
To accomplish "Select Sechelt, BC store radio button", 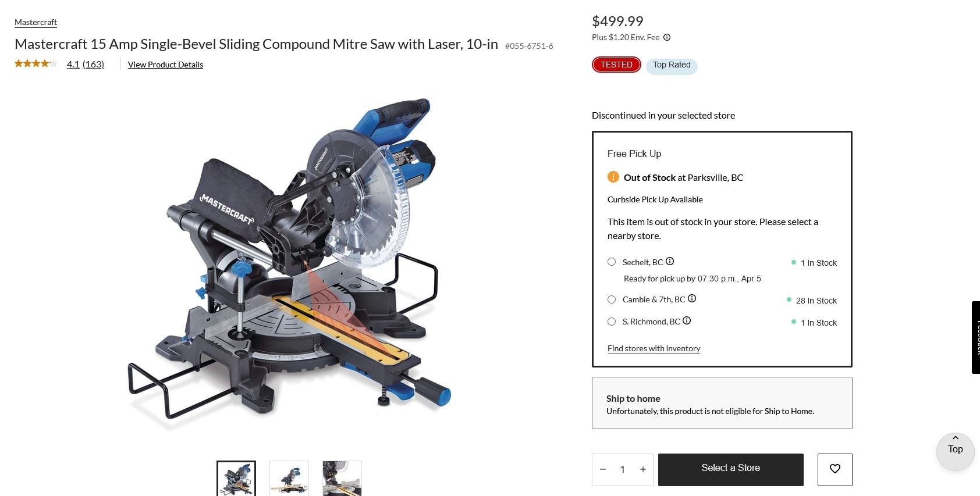I will (612, 262).
